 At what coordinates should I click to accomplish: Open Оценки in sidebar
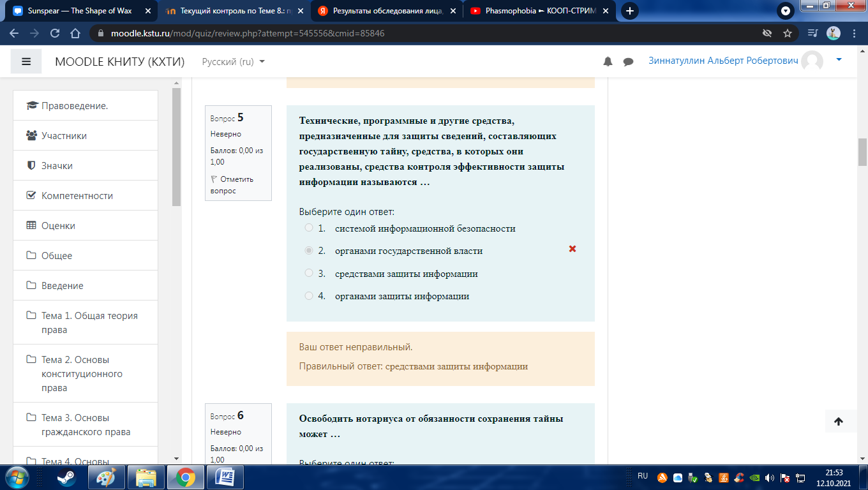[x=86, y=225]
